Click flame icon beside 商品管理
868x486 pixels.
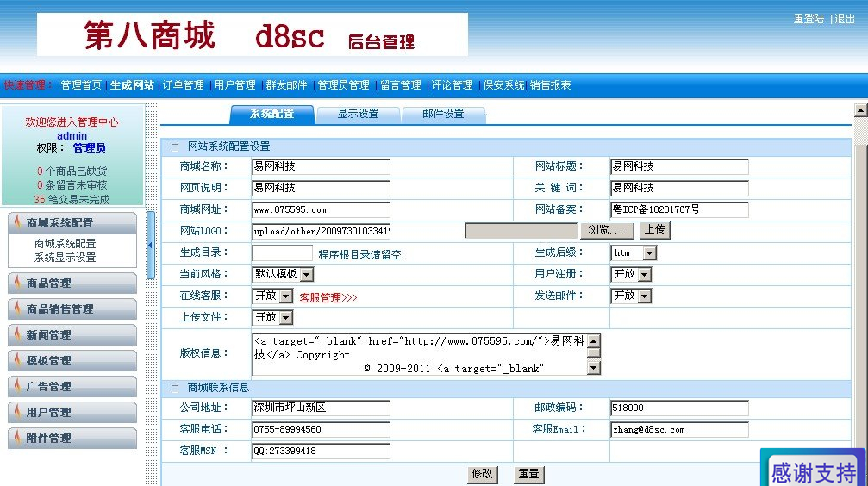18,283
